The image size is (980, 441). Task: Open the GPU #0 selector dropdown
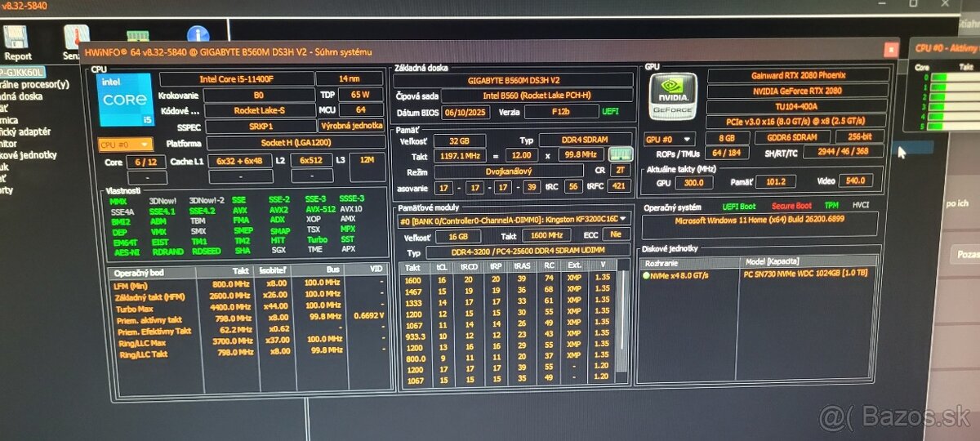(x=669, y=139)
